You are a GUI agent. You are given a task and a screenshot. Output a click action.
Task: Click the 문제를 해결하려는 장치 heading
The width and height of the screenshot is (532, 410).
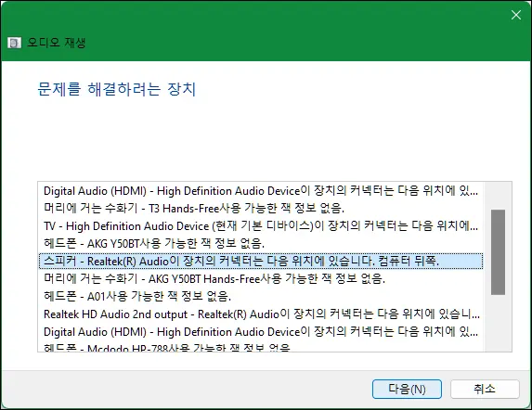116,89
